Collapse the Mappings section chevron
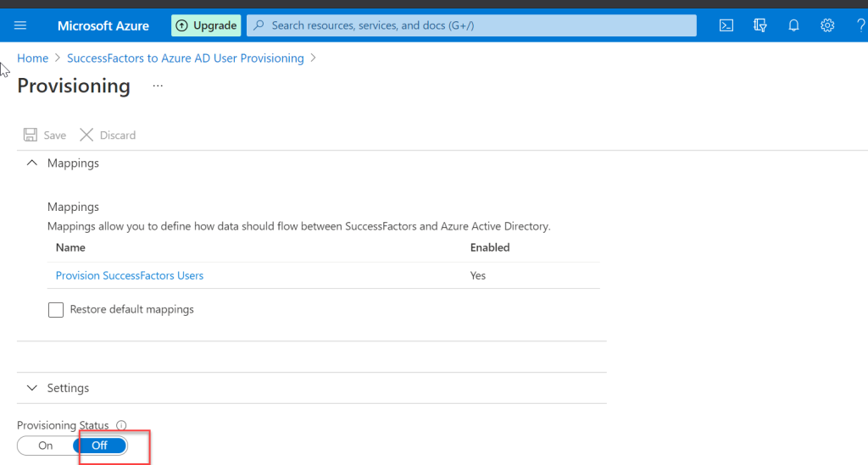Viewport: 868px width, 465px height. click(32, 163)
